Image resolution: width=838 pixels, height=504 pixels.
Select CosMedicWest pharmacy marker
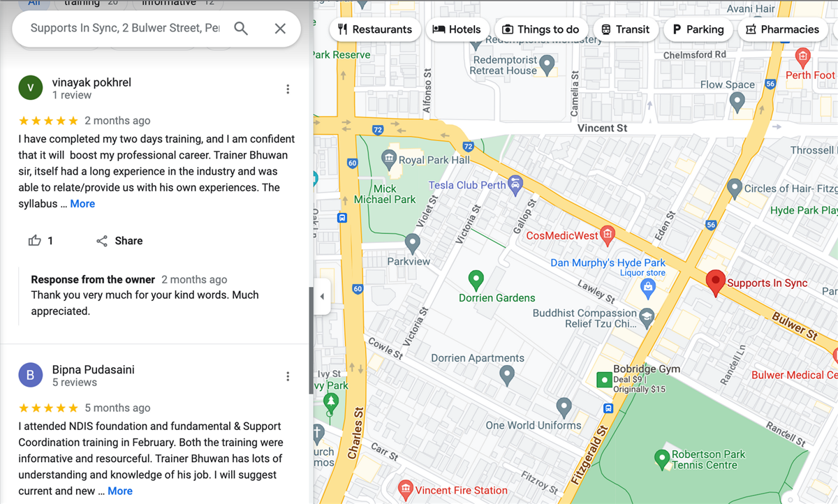[608, 235]
